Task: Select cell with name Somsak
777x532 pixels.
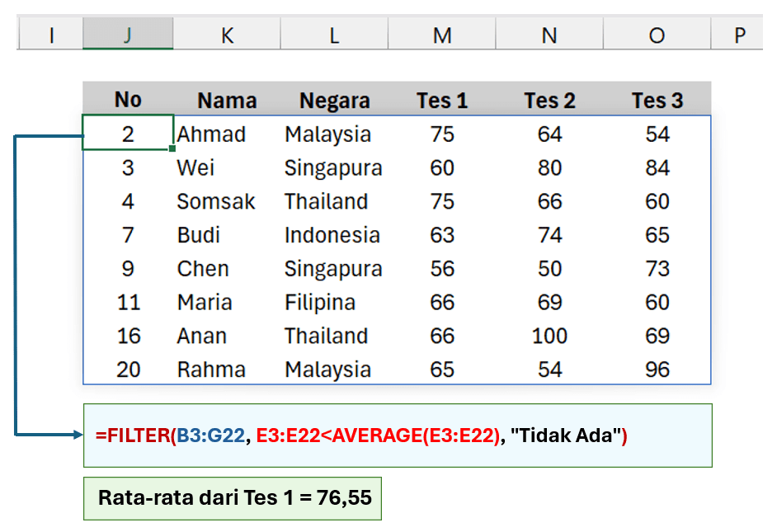Action: 227,201
